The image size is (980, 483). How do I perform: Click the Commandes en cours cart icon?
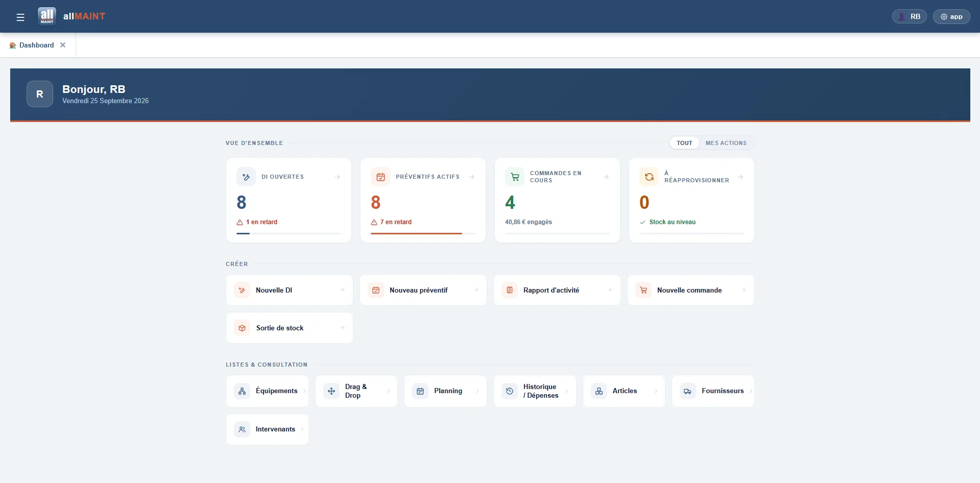[x=515, y=177]
